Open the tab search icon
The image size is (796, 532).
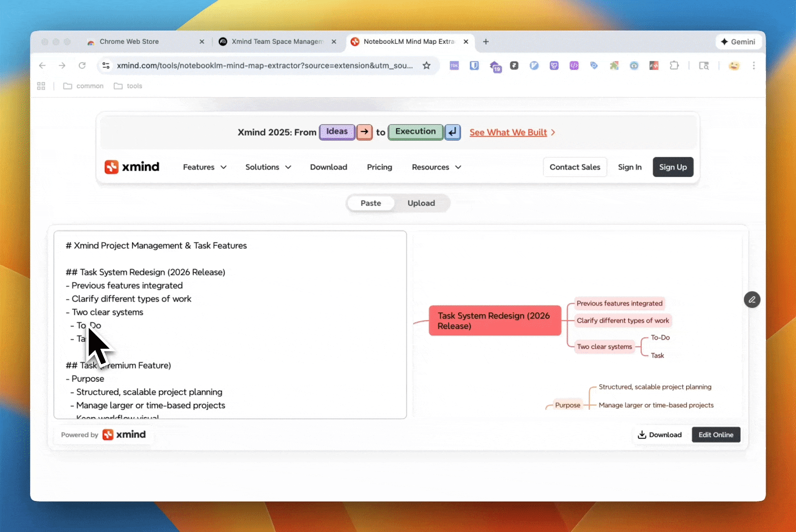click(x=704, y=66)
